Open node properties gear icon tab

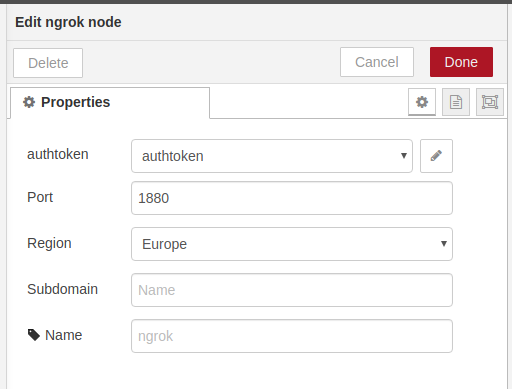point(422,102)
